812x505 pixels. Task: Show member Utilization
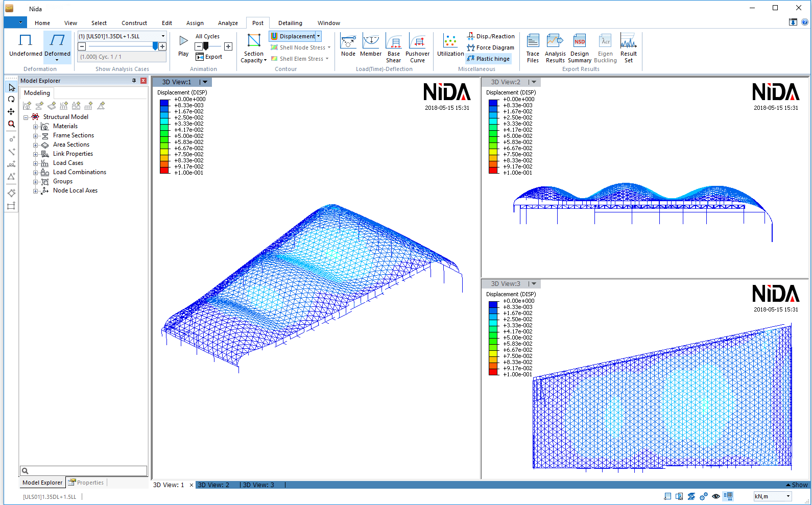450,45
